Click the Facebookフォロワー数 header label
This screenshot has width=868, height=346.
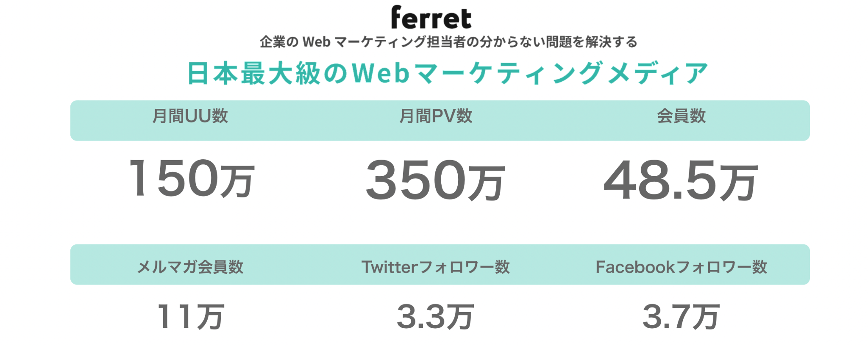click(682, 267)
